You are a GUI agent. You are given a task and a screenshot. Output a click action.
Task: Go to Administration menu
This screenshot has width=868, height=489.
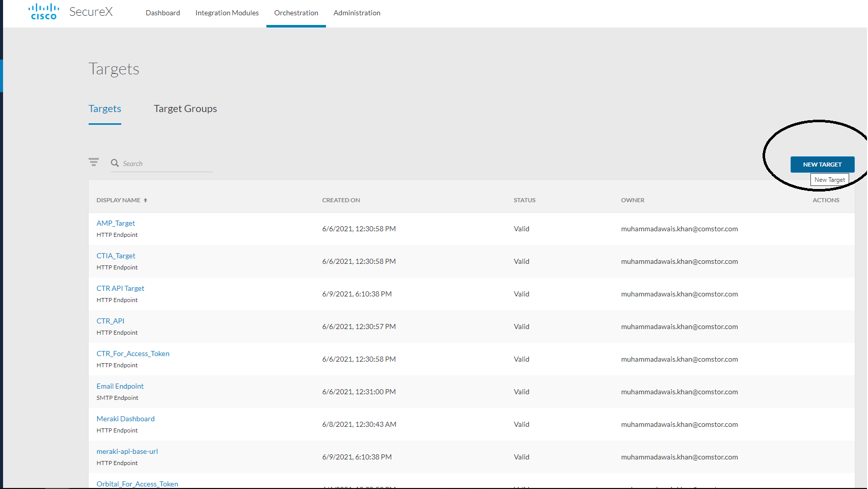pyautogui.click(x=357, y=13)
